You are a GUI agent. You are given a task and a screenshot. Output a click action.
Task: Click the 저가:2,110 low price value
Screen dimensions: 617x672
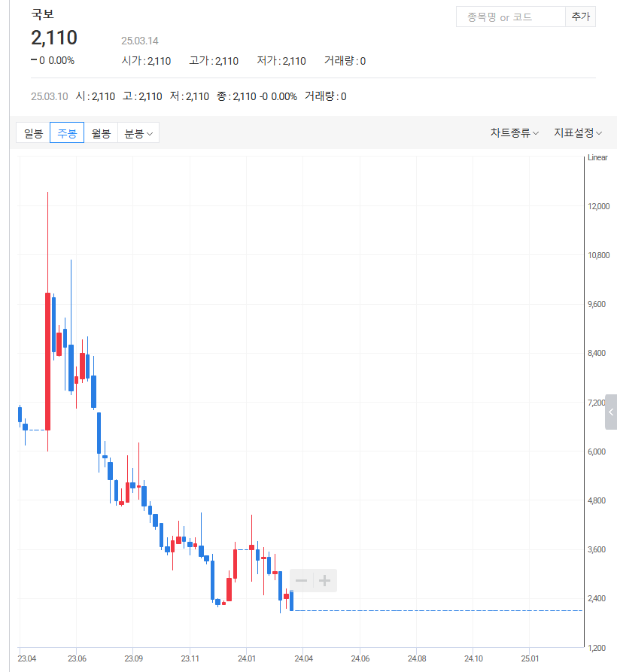[x=281, y=61]
